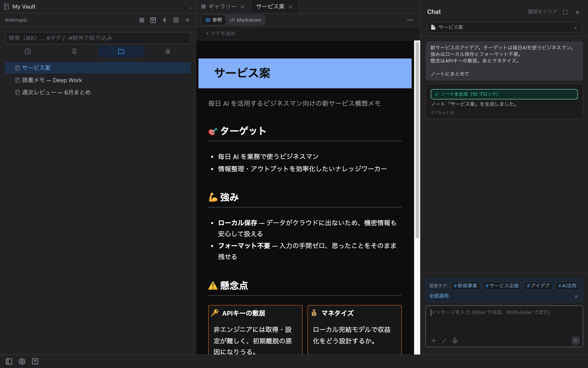Close the サービス案 editor tab

pos(290,7)
